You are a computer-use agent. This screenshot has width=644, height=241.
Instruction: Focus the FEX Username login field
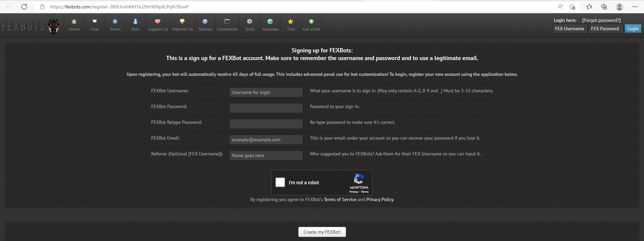coord(570,29)
